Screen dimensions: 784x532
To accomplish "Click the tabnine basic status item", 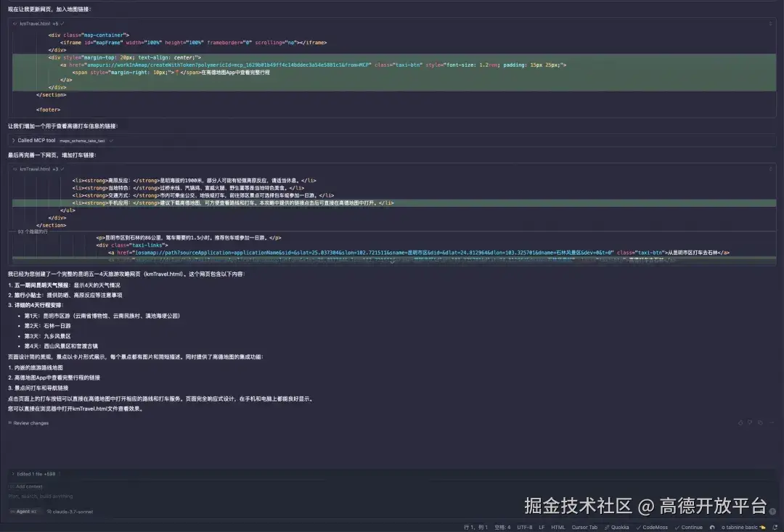I will (743, 527).
